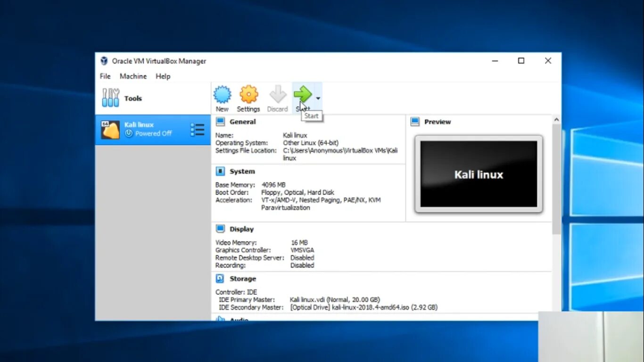Click the Preview heading
The width and height of the screenshot is (644, 362).
438,122
